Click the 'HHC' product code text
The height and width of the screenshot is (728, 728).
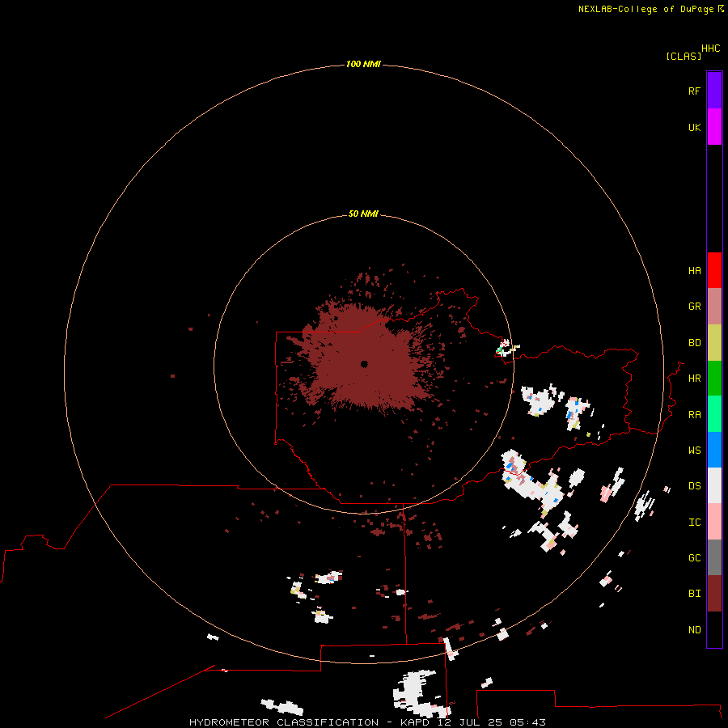[x=710, y=49]
